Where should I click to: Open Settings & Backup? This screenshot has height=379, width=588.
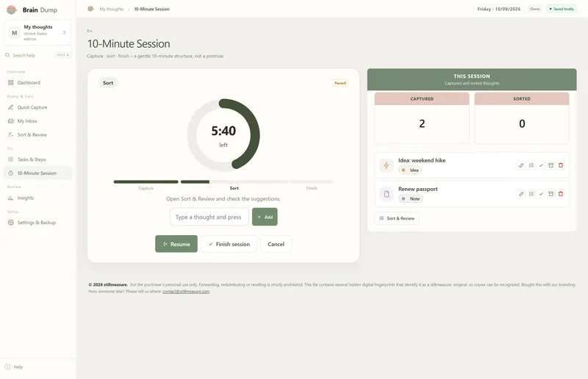[x=37, y=223]
